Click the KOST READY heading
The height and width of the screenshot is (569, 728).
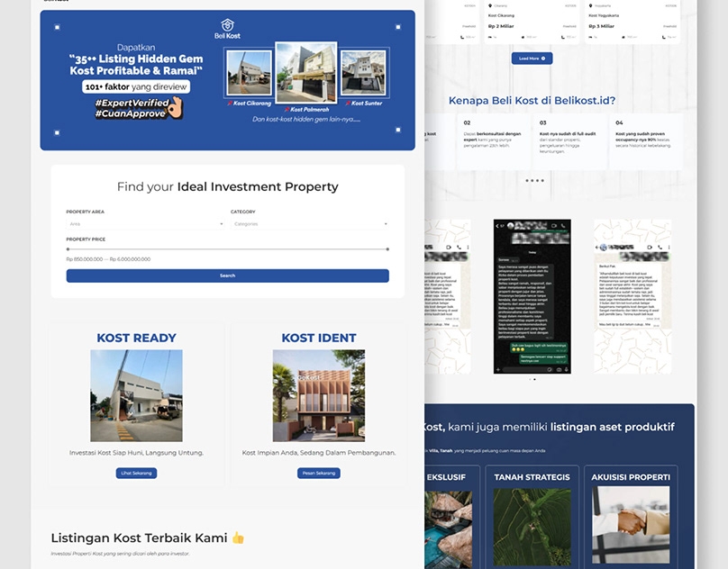(x=137, y=338)
